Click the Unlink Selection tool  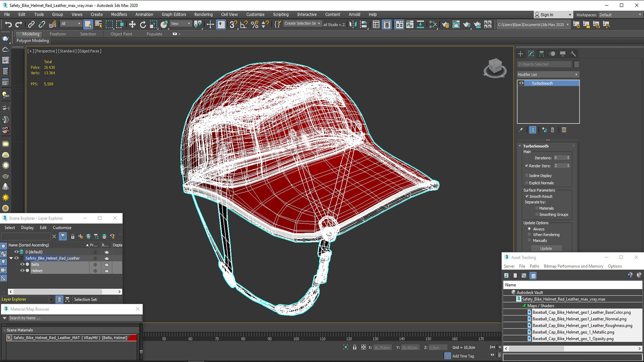click(42, 24)
